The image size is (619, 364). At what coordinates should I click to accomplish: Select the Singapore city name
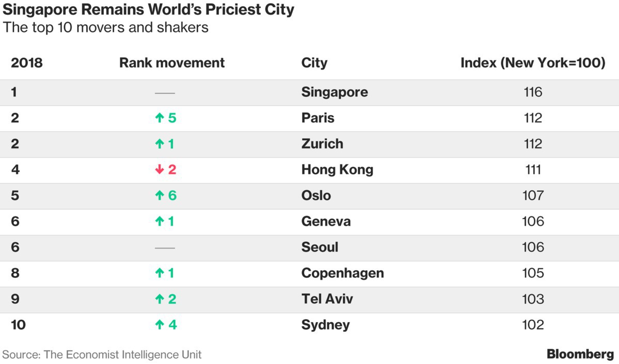coord(335,92)
